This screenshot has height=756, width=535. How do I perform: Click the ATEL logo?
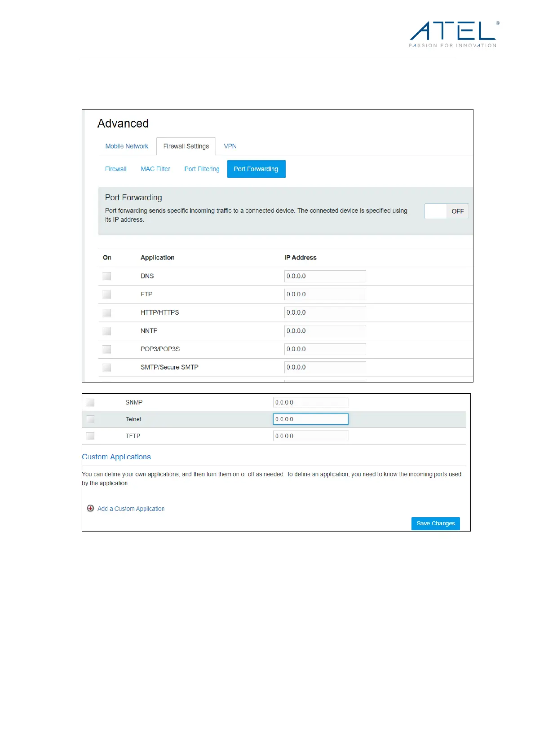454,34
